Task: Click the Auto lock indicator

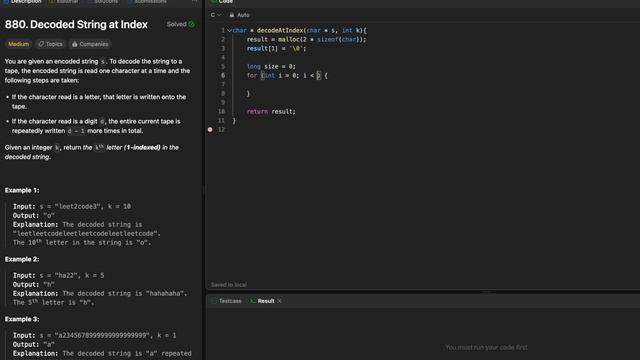Action: point(240,15)
